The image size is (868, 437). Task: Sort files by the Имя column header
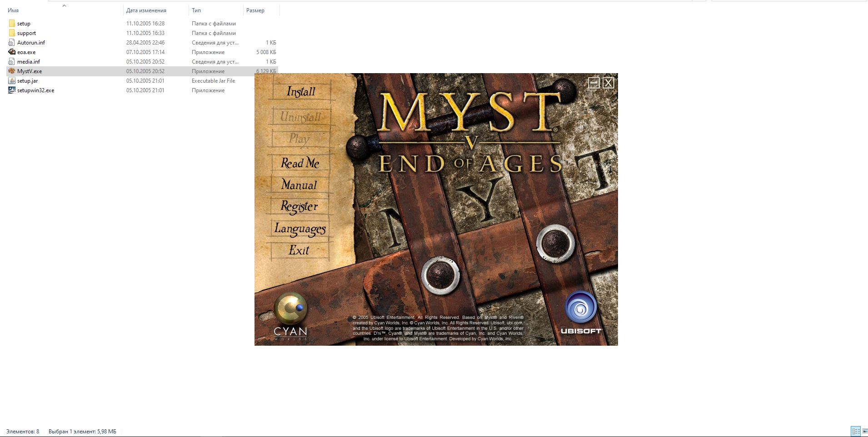[x=13, y=10]
